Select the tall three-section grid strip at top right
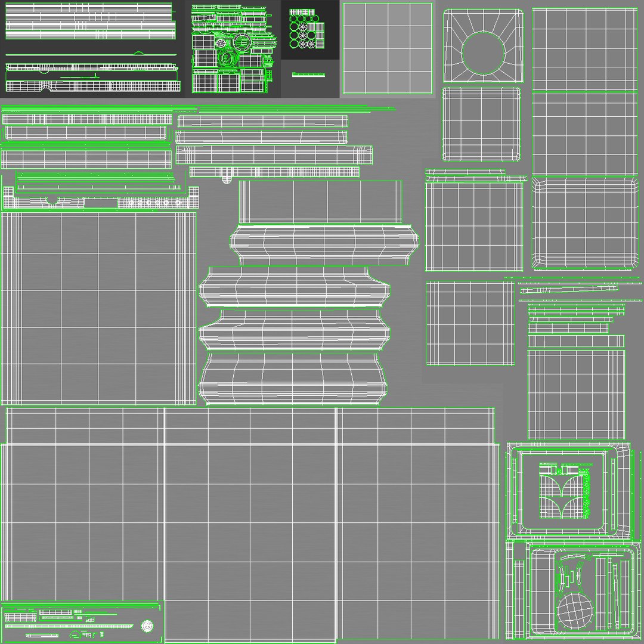 point(585,92)
